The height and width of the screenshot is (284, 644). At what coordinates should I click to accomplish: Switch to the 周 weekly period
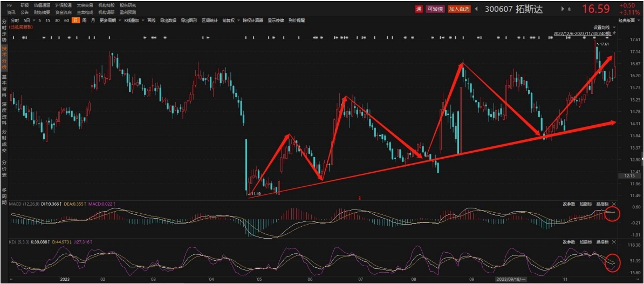point(84,21)
